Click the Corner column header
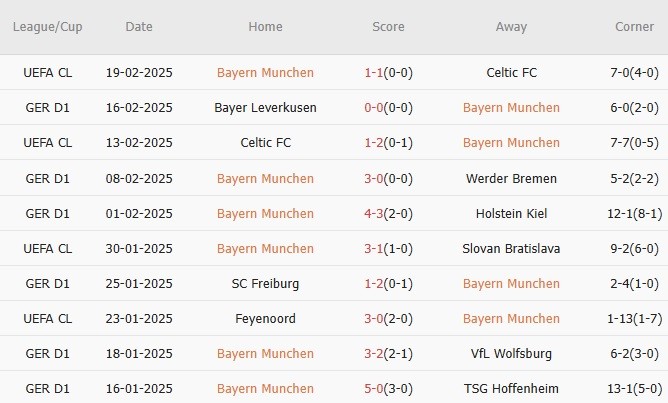The width and height of the screenshot is (668, 403). pyautogui.click(x=634, y=27)
